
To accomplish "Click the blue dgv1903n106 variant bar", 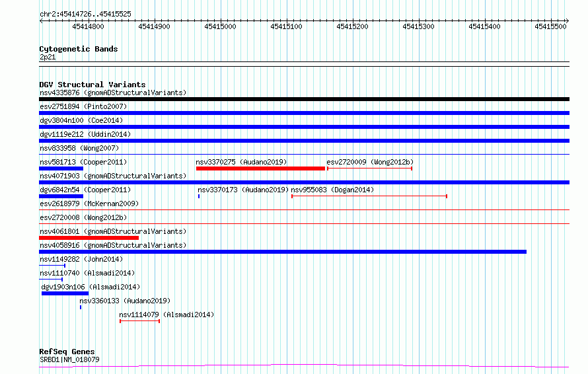I will pyautogui.click(x=65, y=293).
